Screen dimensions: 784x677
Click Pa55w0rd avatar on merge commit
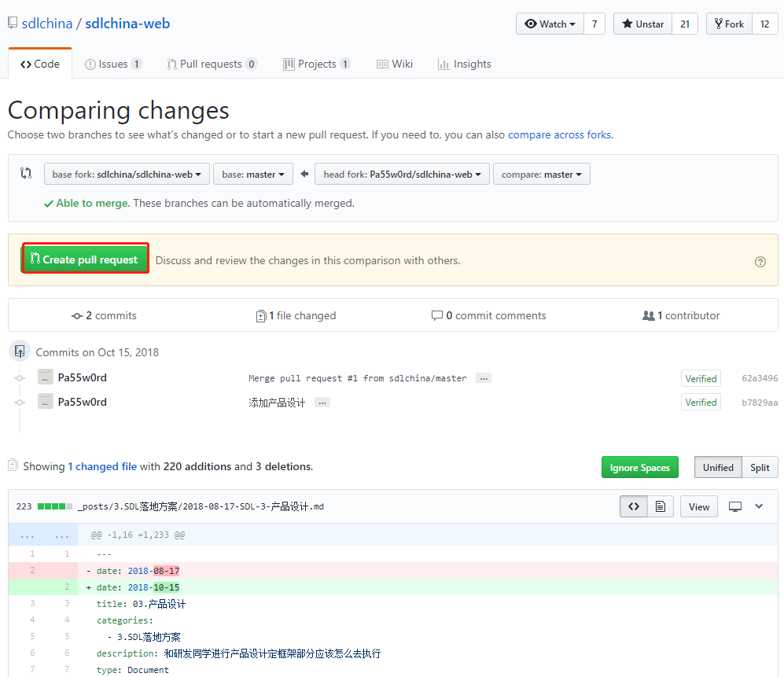pos(46,377)
